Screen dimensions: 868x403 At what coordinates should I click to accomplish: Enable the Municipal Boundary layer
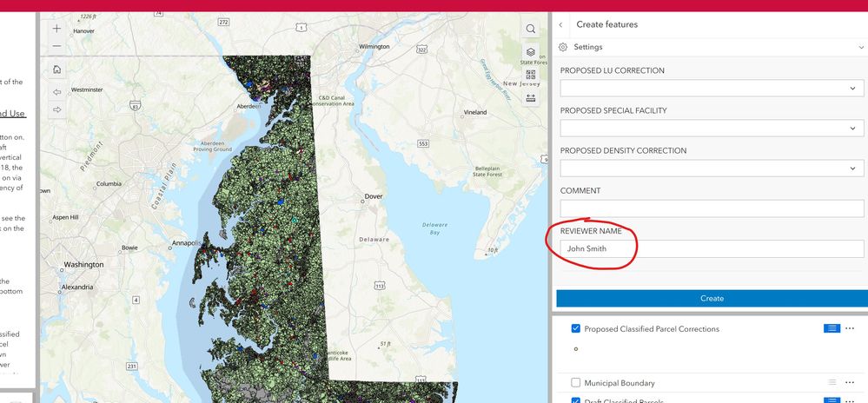point(576,382)
